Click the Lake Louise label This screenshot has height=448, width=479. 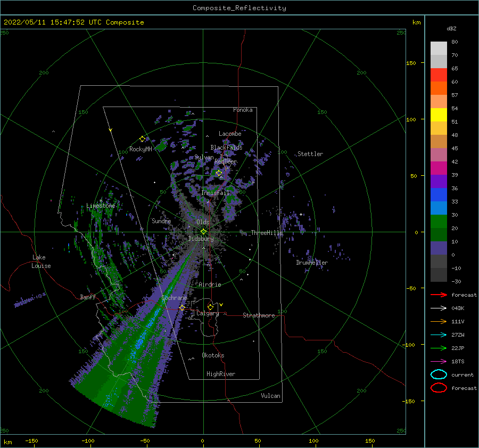tap(41, 262)
